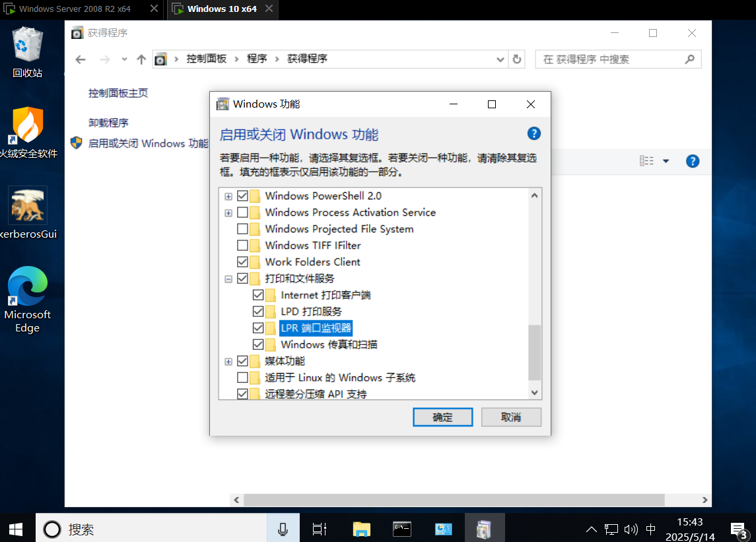Open the command prompt taskbar icon
756x542 pixels.
(401, 529)
